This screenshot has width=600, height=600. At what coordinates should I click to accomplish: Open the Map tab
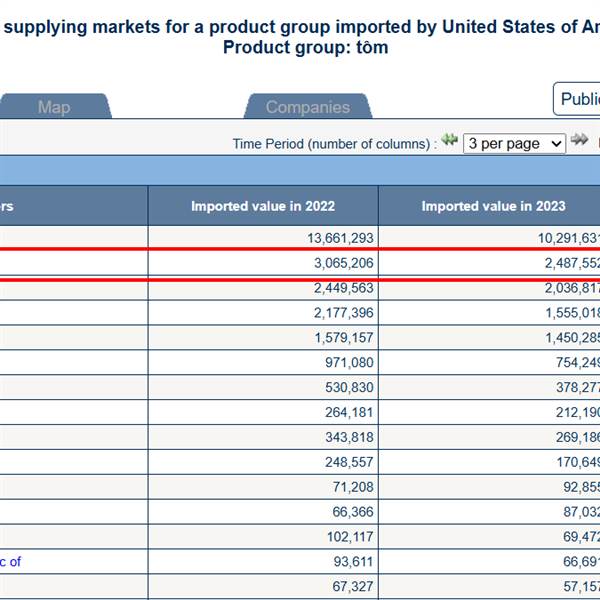pyautogui.click(x=54, y=107)
